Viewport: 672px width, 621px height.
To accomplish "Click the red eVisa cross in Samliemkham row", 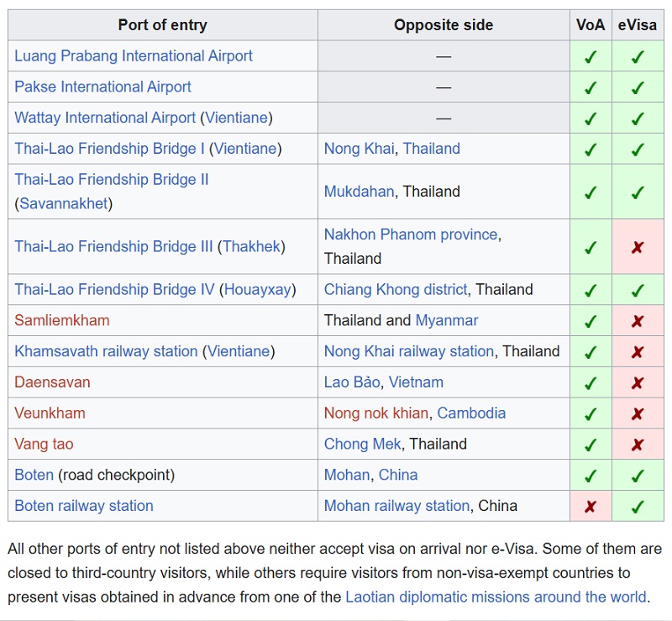I will (x=638, y=321).
